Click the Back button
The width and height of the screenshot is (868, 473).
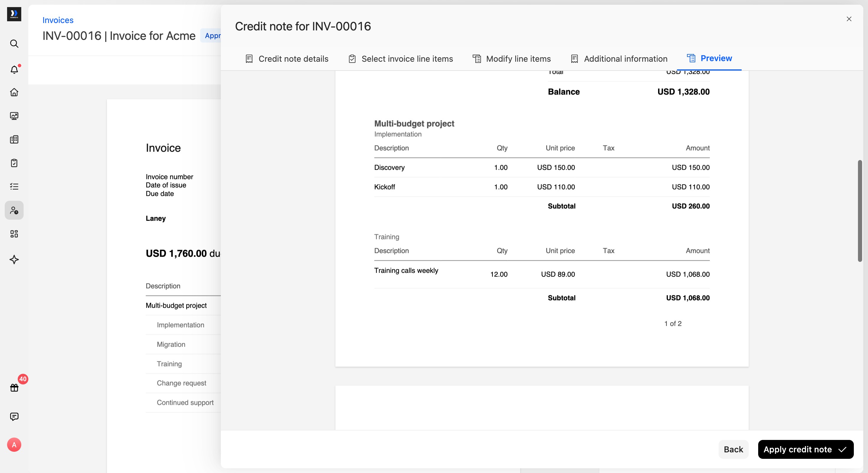tap(733, 449)
